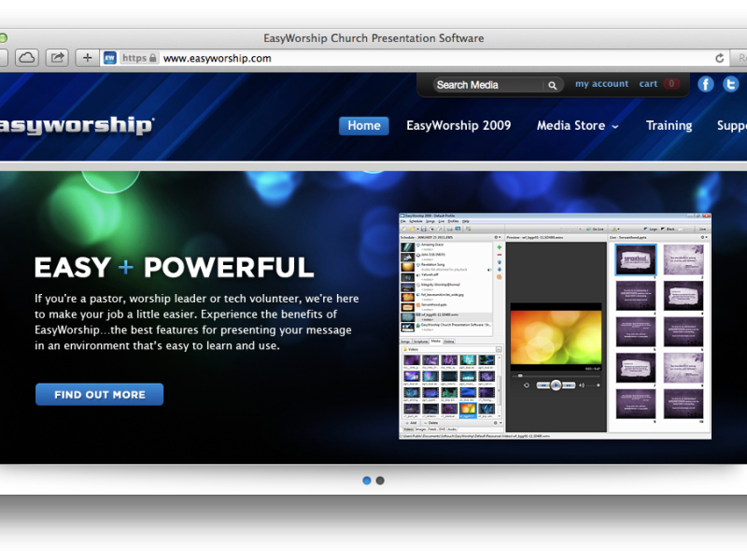The width and height of the screenshot is (747, 560).
Task: View the shopping cart link
Action: point(659,84)
